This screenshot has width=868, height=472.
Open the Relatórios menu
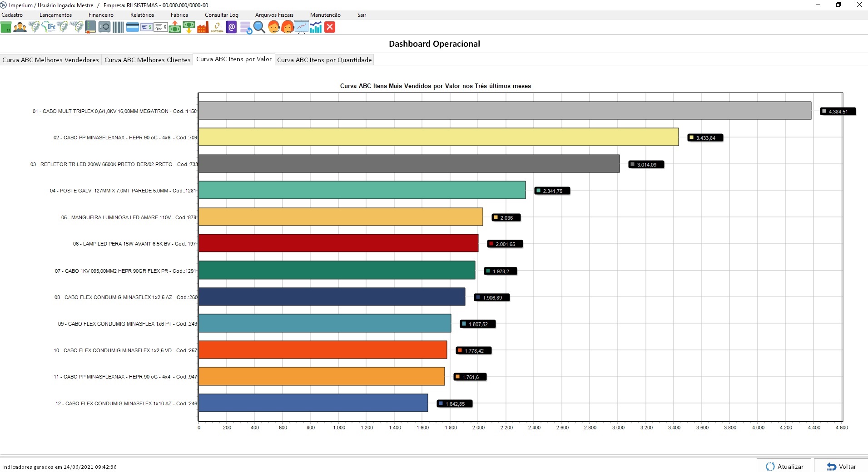pos(142,15)
